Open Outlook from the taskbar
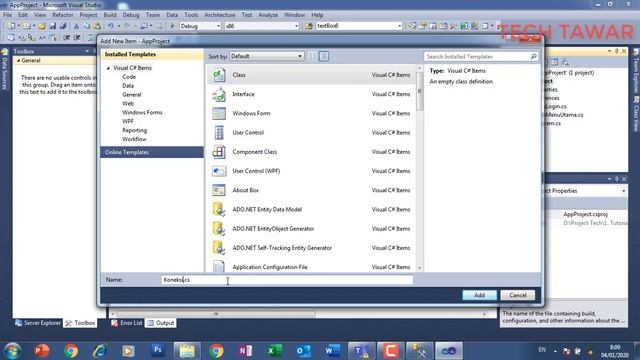Screen dimensions: 640x360 304,350
